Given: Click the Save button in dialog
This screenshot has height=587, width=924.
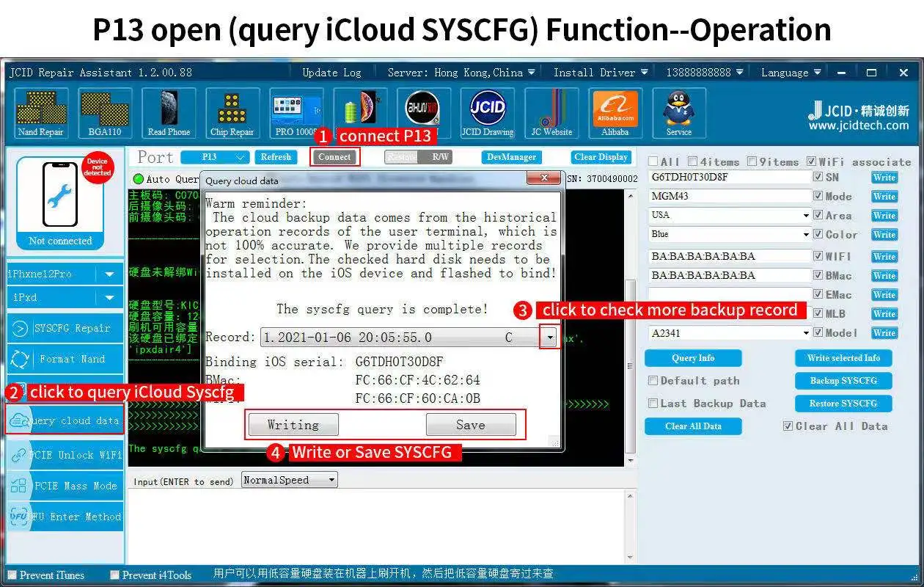Looking at the screenshot, I should click(471, 425).
